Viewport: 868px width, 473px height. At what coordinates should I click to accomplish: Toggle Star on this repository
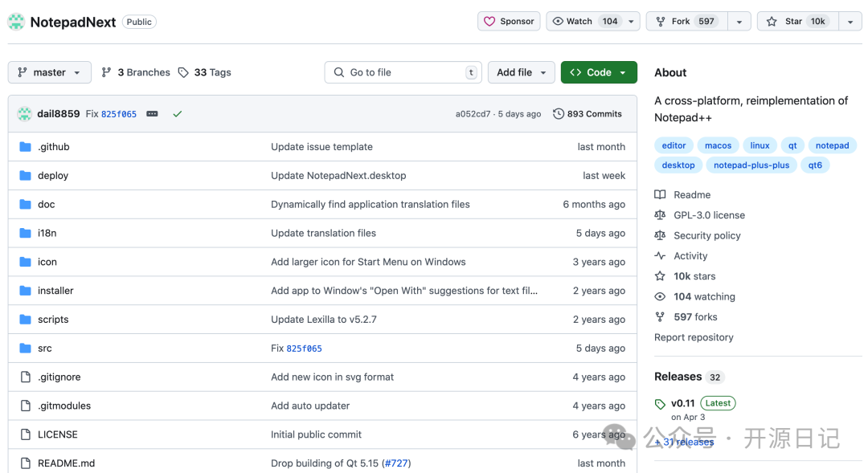tap(796, 22)
